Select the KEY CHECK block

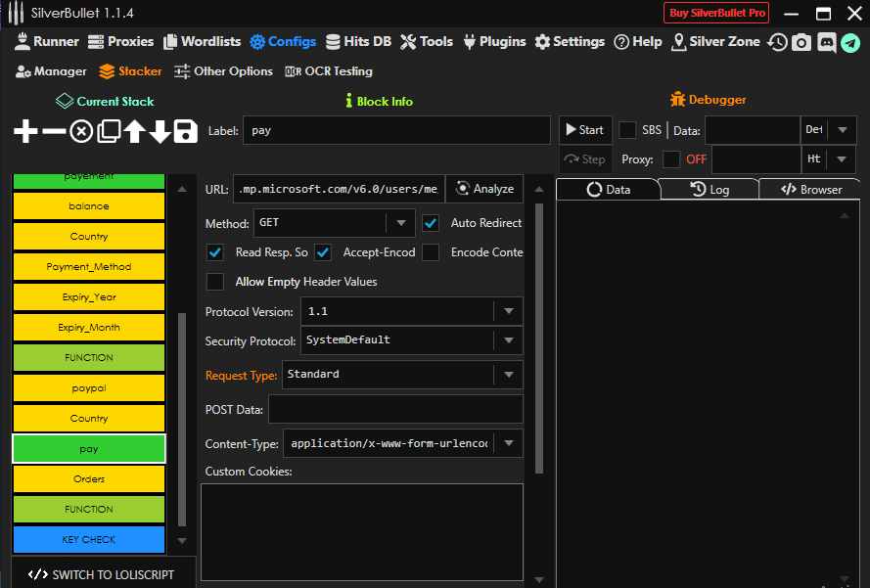point(89,540)
